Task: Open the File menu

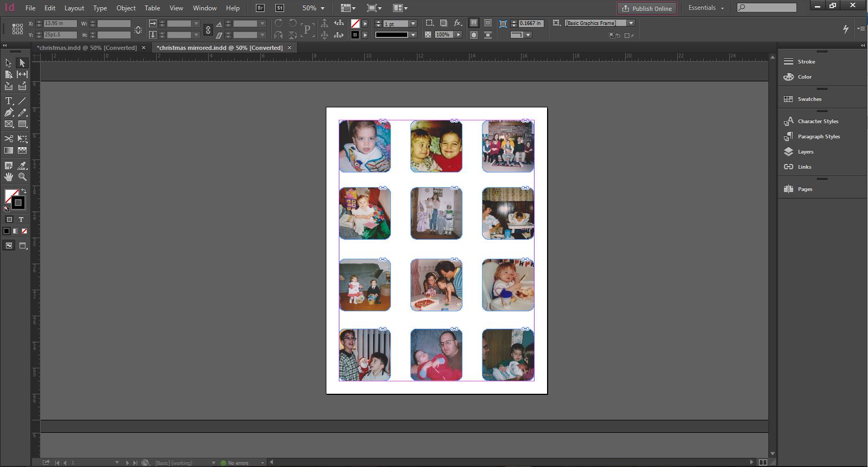Action: tap(30, 8)
